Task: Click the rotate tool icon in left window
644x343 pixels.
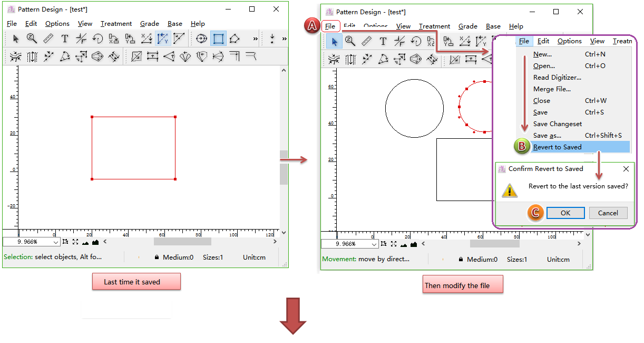Action: coord(97,39)
